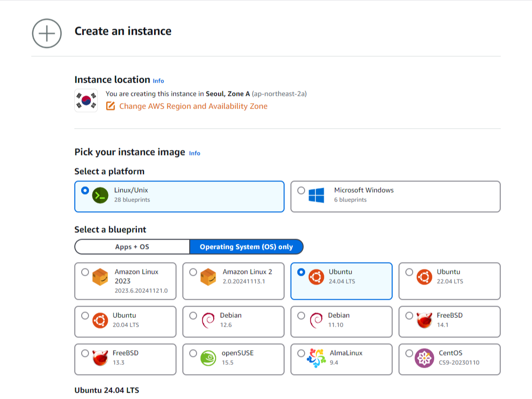Click the openSUSE chameleon icon
This screenshot has width=532, height=399.
[x=208, y=358]
